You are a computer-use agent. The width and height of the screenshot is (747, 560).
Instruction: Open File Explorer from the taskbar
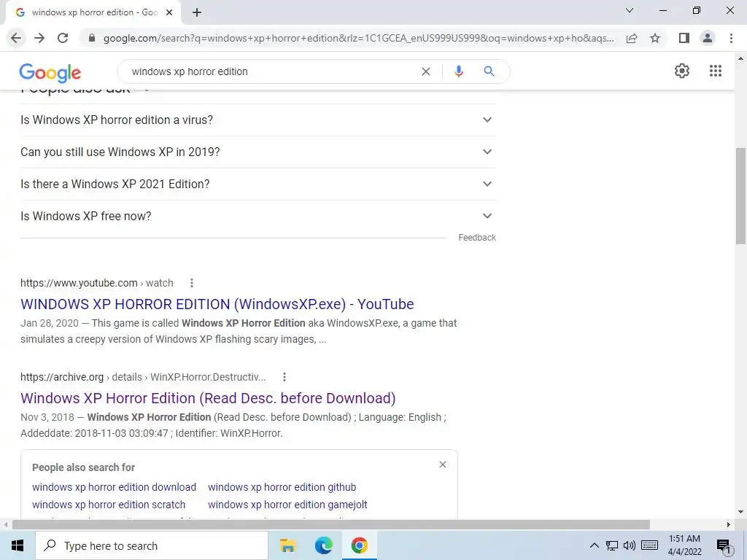coord(287,545)
